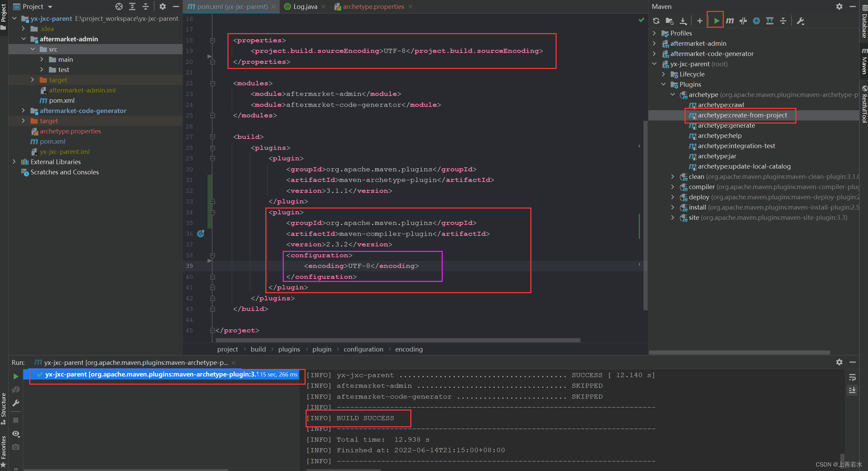This screenshot has width=868, height=471.
Task: Expand the test folder
Action: (x=42, y=70)
